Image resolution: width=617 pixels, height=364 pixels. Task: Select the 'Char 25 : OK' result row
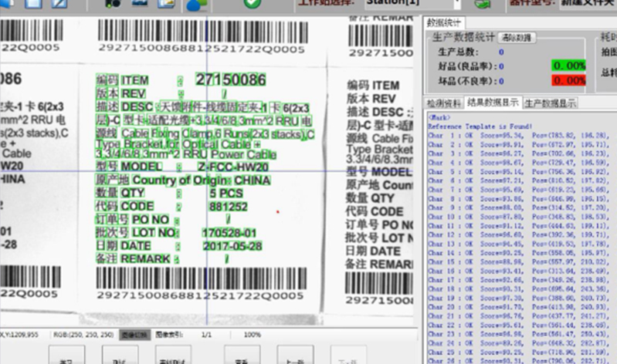point(519,352)
